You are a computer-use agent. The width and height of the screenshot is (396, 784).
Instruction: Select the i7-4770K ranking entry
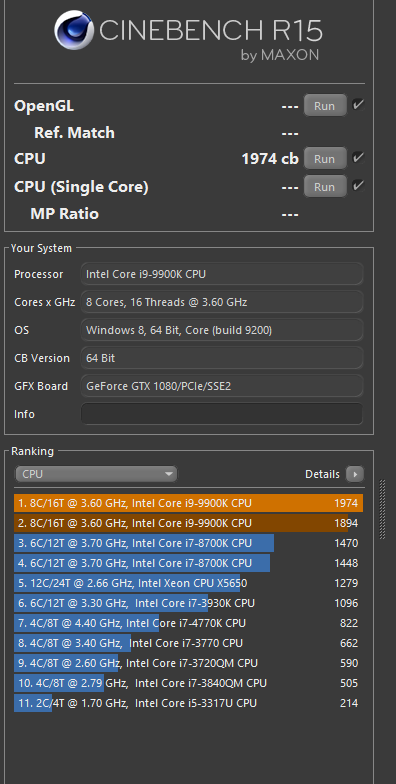(188, 623)
